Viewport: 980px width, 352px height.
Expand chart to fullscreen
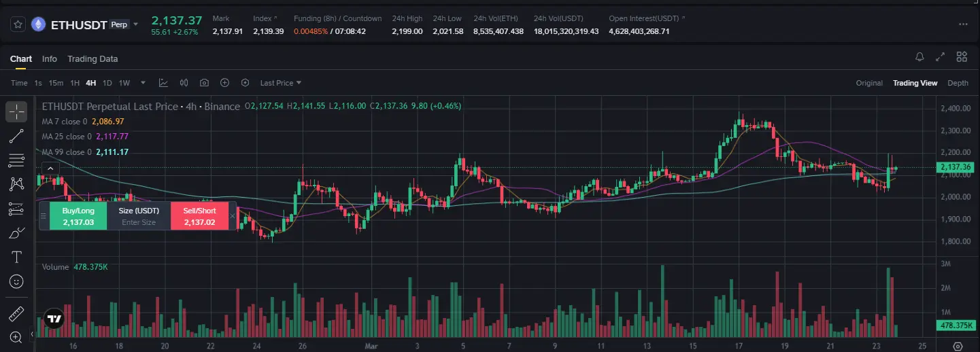point(941,57)
